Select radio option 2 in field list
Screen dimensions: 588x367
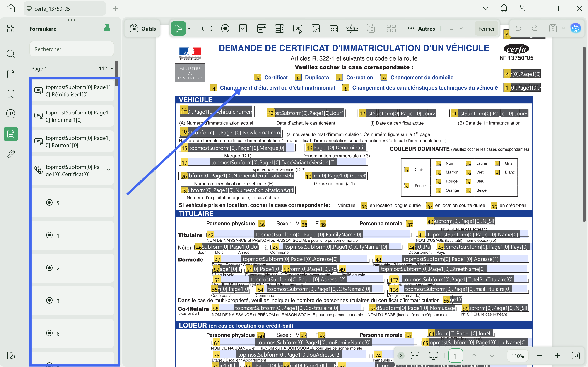pyautogui.click(x=49, y=268)
